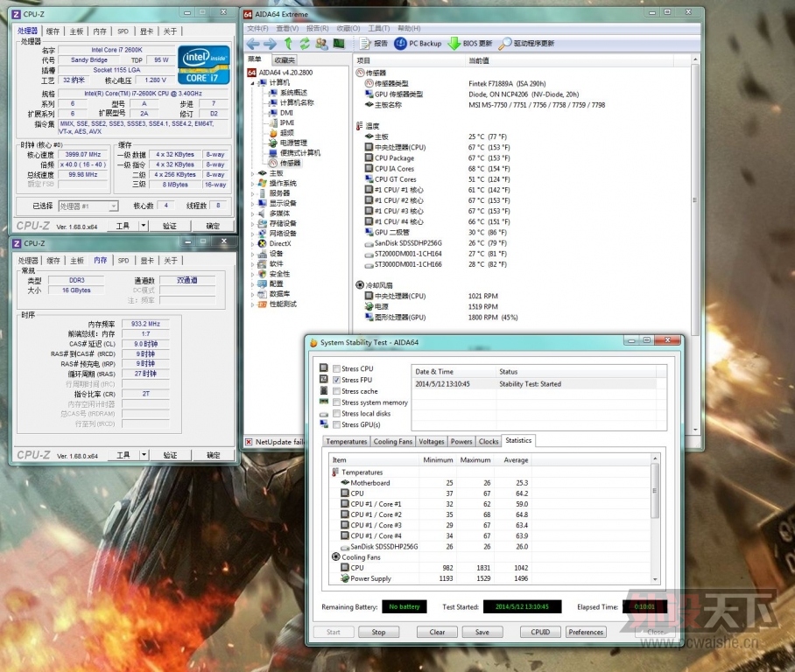Image resolution: width=795 pixels, height=672 pixels.
Task: Open the 工具 dropdown arrow in top CPU-Z
Action: pyautogui.click(x=144, y=226)
